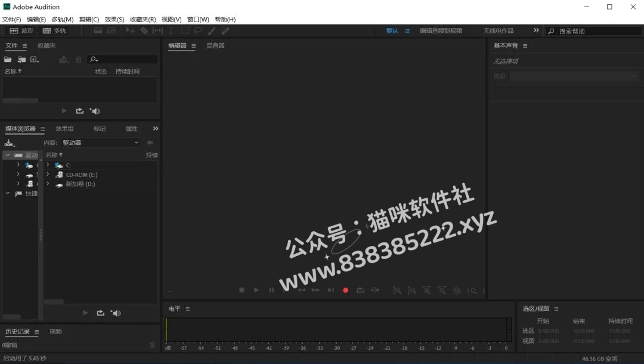Click the media browser shortcut download icon
The image size is (644, 364).
pos(9,143)
